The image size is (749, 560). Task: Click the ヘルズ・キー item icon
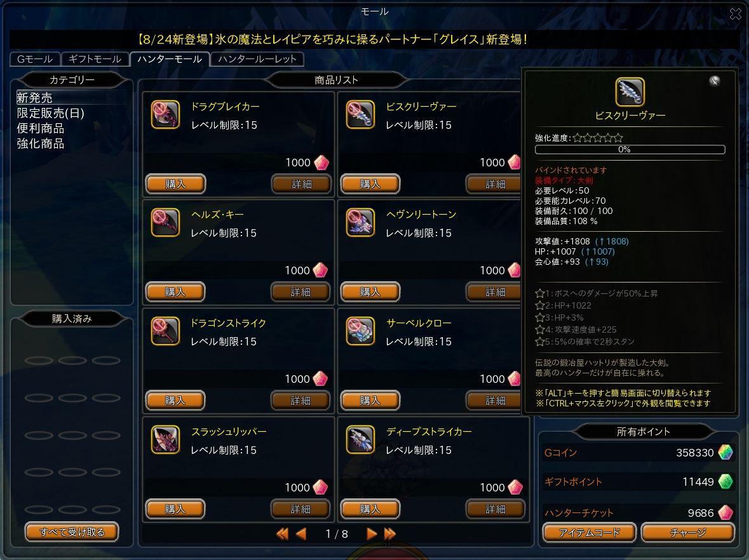(x=165, y=222)
